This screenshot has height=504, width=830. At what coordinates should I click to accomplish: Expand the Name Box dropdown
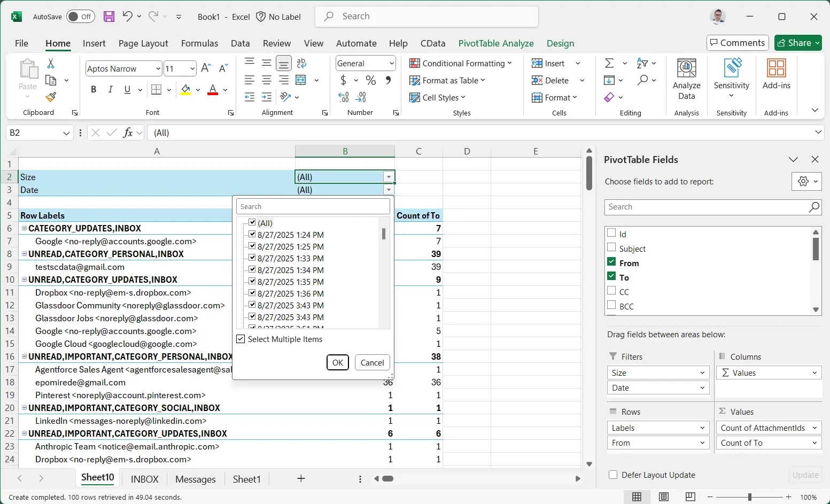pos(66,133)
